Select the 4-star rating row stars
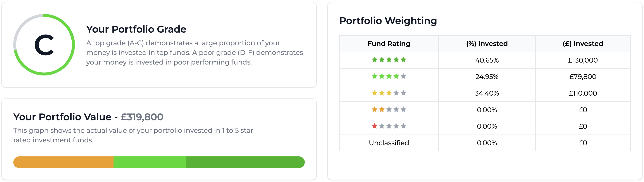This screenshot has width=644, height=182. pyautogui.click(x=389, y=77)
